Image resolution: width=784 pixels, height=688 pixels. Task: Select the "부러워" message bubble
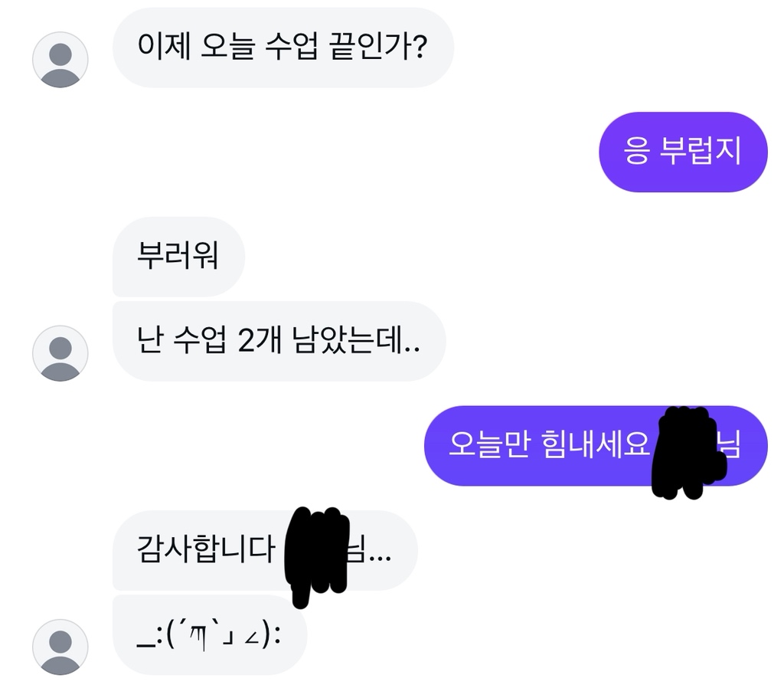click(178, 256)
